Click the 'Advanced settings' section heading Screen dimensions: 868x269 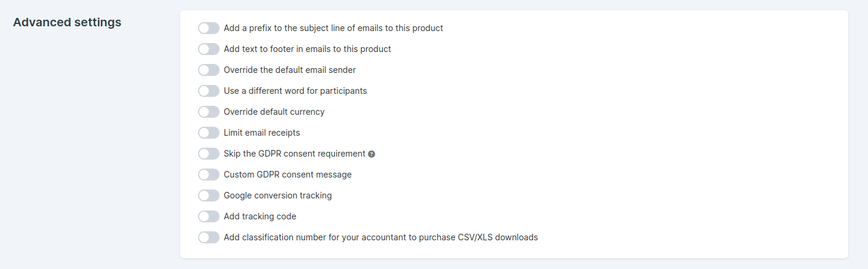[67, 23]
